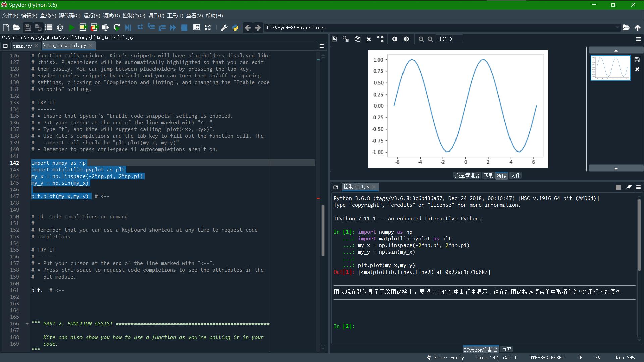Remove all plots icon
This screenshot has height=362, width=644.
(380, 39)
